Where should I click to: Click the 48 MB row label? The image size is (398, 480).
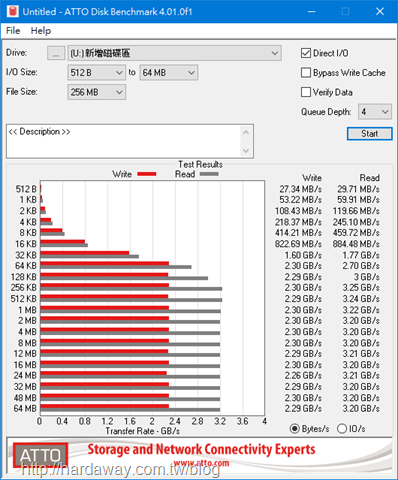pos(25,398)
